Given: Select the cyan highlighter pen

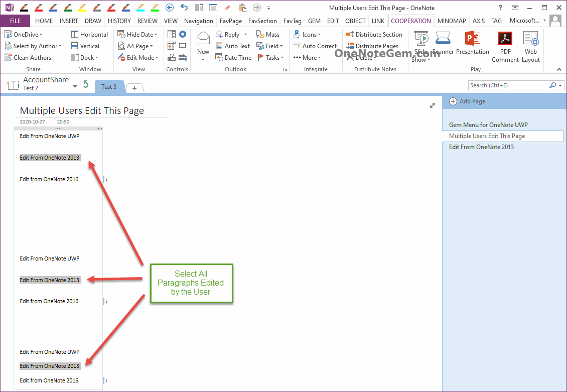Looking at the screenshot, I should (140, 8).
